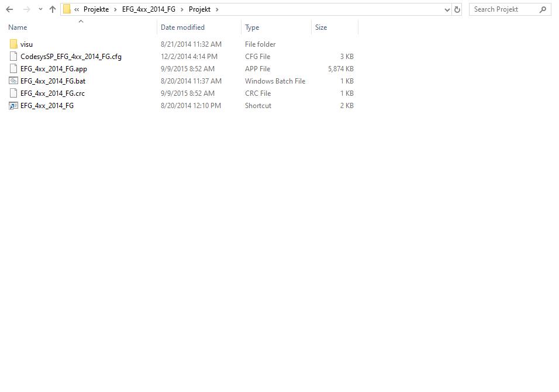This screenshot has height=392, width=559.
Task: Refresh the Projekt folder view
Action: [x=457, y=9]
